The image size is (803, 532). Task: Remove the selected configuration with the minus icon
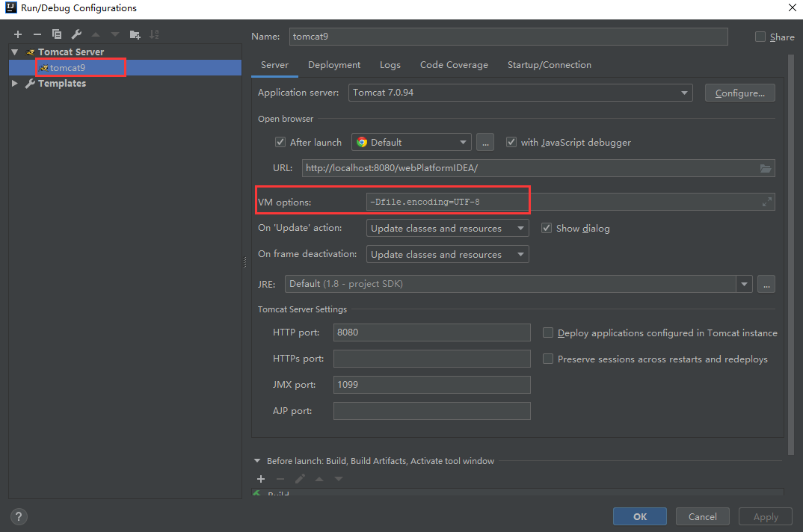(37, 34)
